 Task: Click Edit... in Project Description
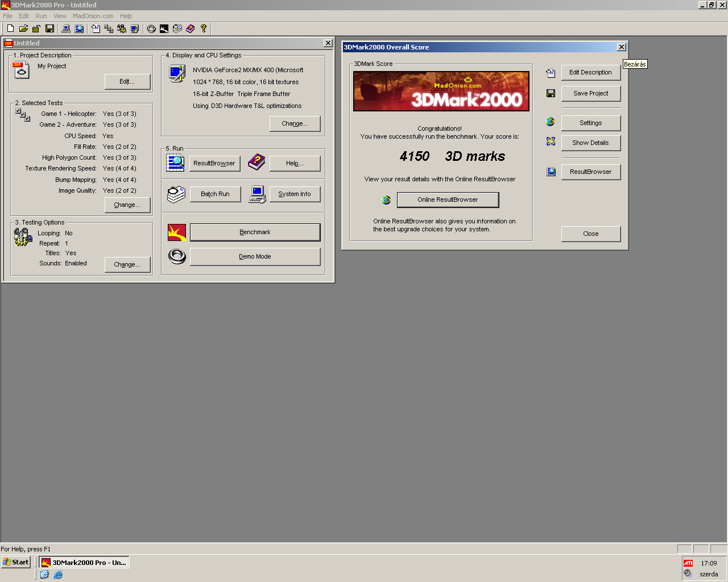(127, 82)
